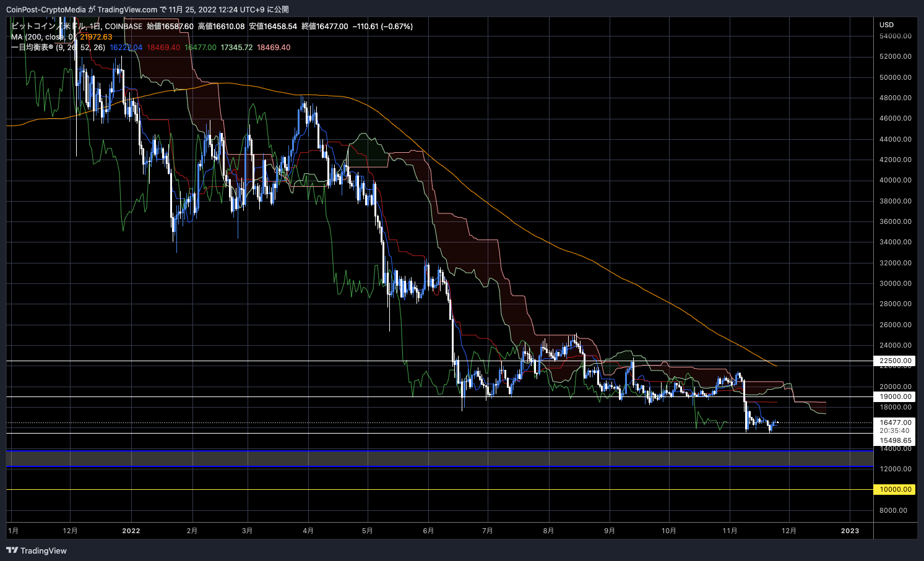924x561 pixels.
Task: Open the ビットコイン/米ドル symbol title
Action: 48,27
